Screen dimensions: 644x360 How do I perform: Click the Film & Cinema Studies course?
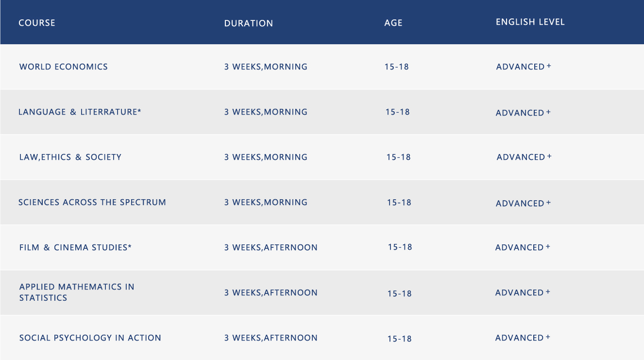point(75,248)
